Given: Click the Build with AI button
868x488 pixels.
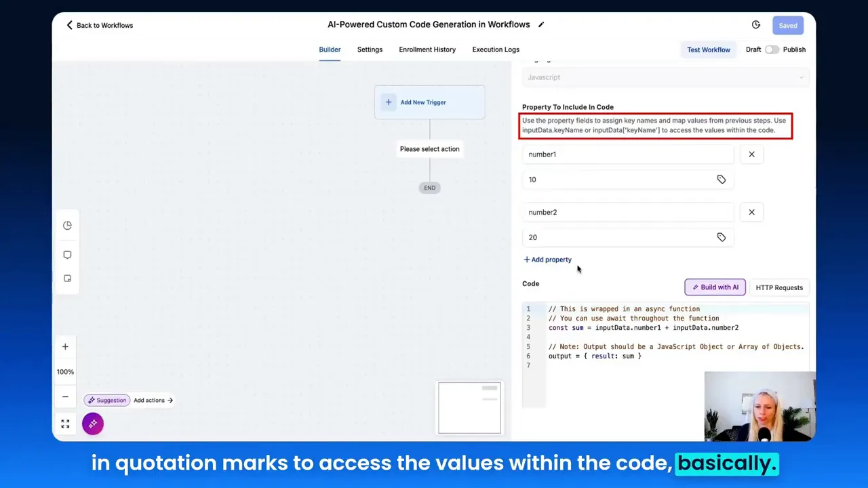Looking at the screenshot, I should coord(715,287).
